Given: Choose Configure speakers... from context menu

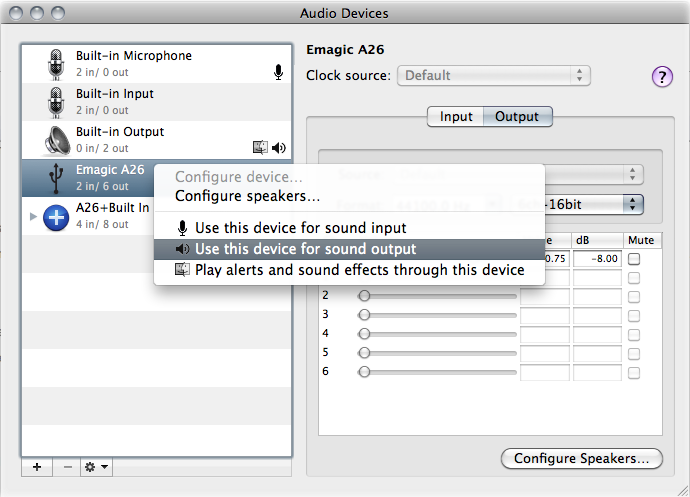Looking at the screenshot, I should click(349, 196).
